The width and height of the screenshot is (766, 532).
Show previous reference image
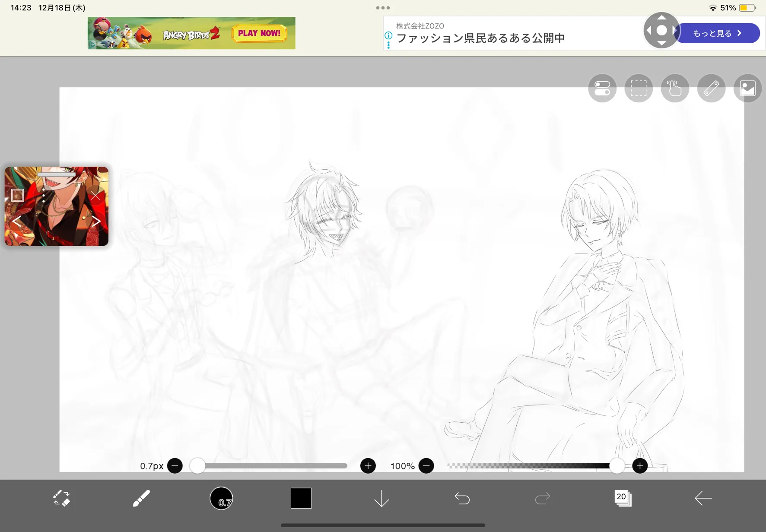click(x=17, y=222)
